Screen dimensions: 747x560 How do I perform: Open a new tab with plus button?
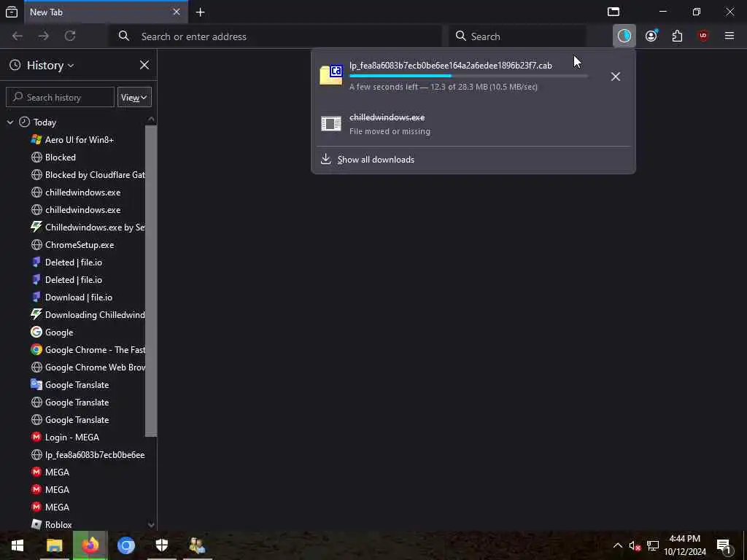[201, 12]
